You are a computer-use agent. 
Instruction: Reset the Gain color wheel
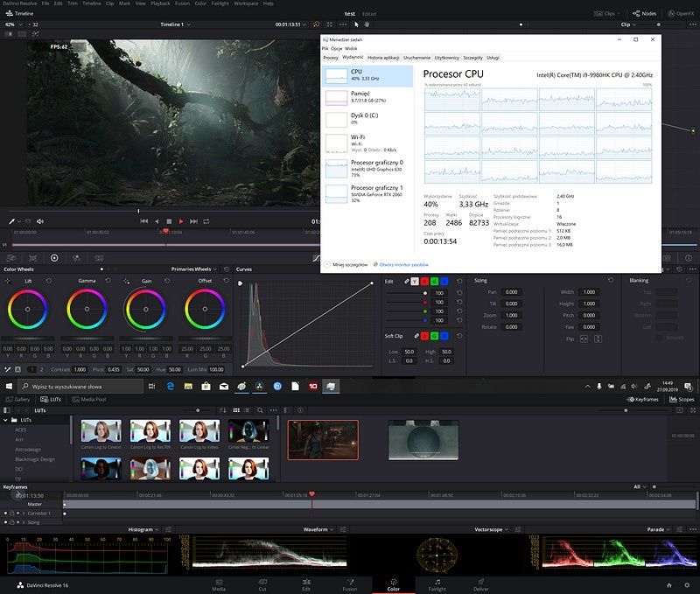(x=167, y=281)
